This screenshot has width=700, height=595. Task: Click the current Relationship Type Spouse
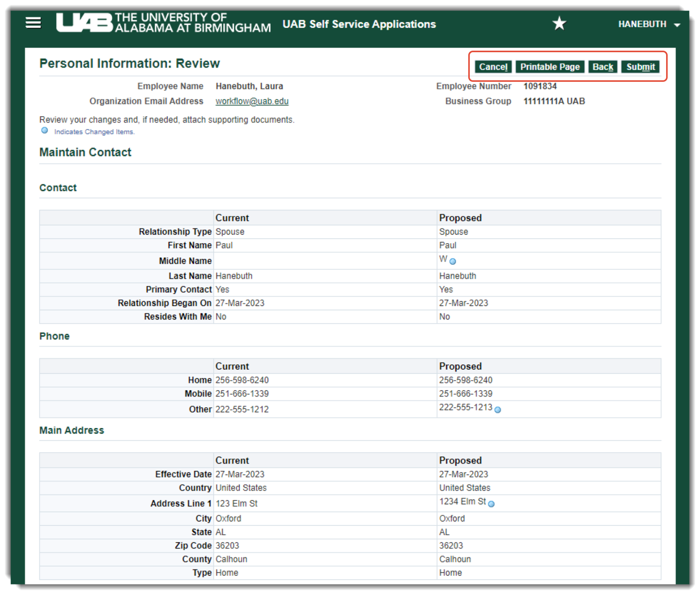[230, 232]
